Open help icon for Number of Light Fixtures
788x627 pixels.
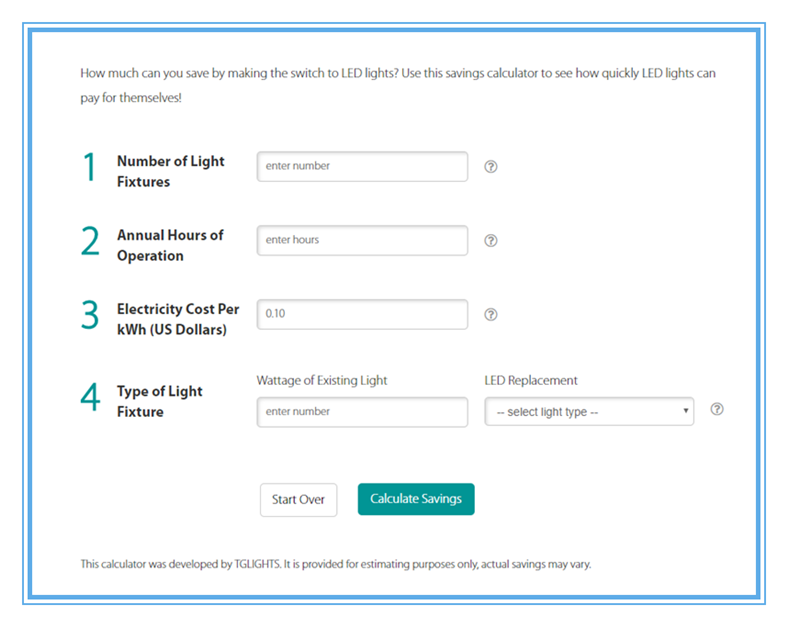tap(490, 167)
